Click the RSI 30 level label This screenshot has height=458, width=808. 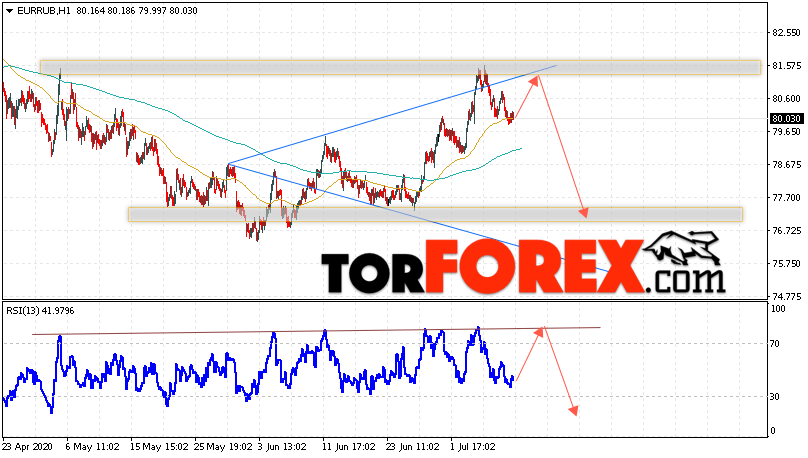774,397
